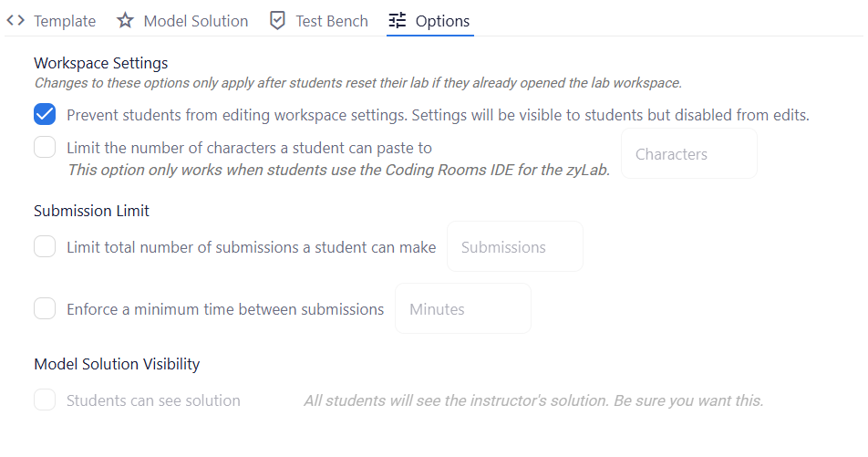Click the Students can see solution label

pos(153,400)
